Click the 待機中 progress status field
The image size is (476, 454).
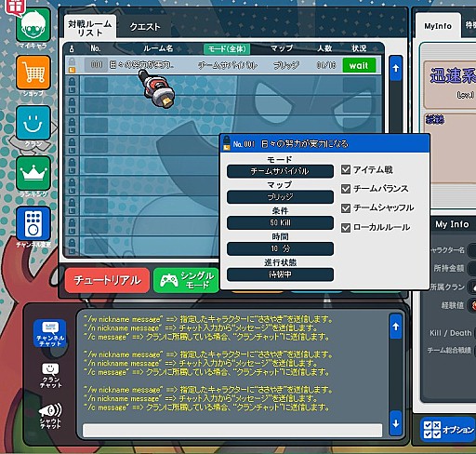280,274
